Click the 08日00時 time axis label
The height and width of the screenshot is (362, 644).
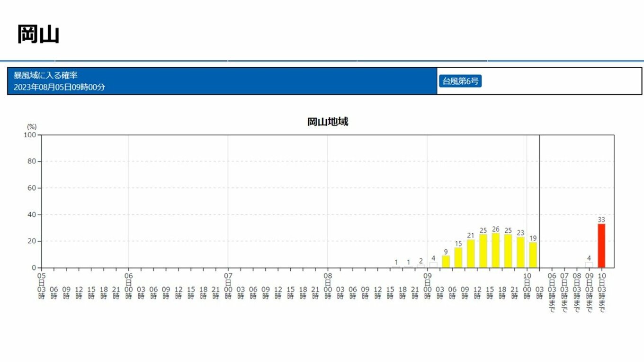328,285
